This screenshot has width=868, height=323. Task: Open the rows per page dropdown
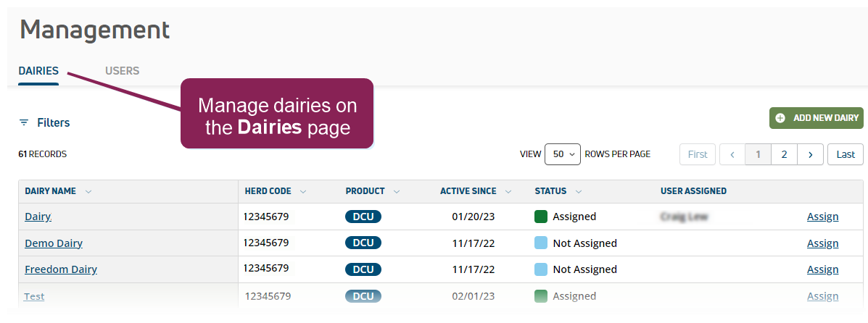(563, 154)
